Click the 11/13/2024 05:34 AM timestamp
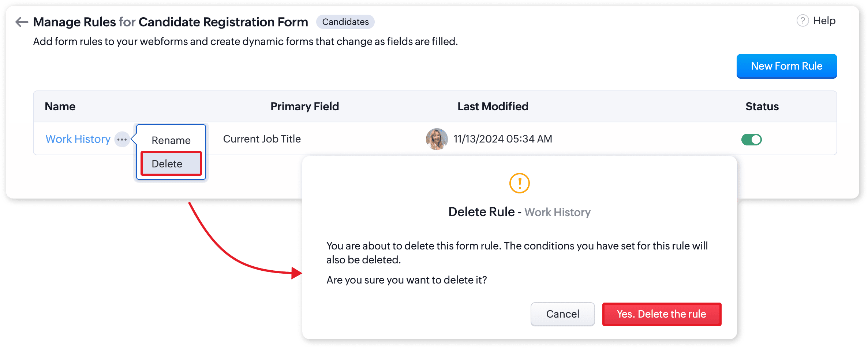This screenshot has width=868, height=348. coord(502,139)
